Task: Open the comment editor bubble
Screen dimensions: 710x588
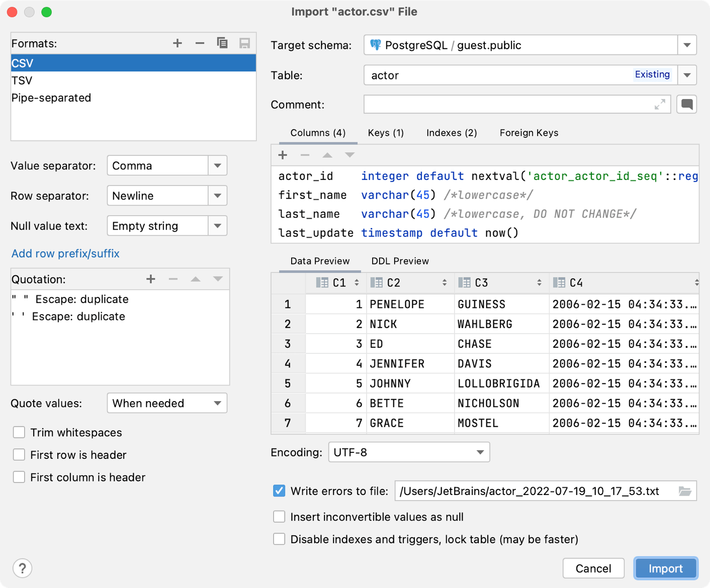Action: coord(686,104)
